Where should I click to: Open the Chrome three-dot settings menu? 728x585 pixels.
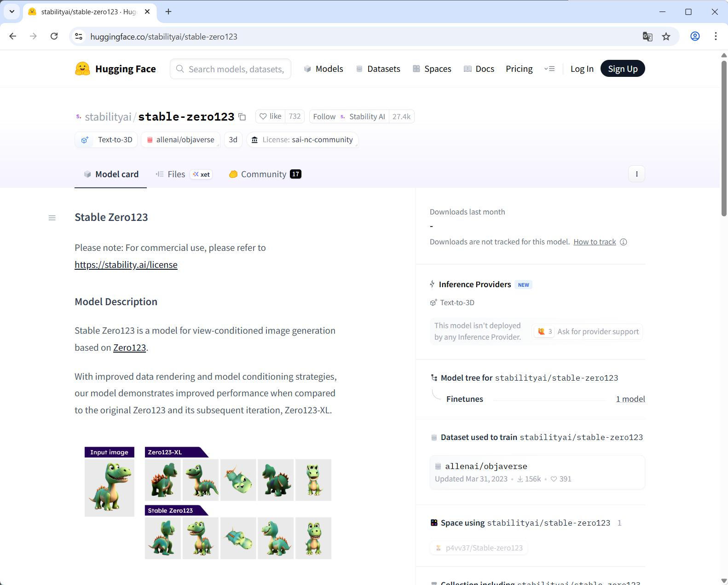[x=716, y=36]
